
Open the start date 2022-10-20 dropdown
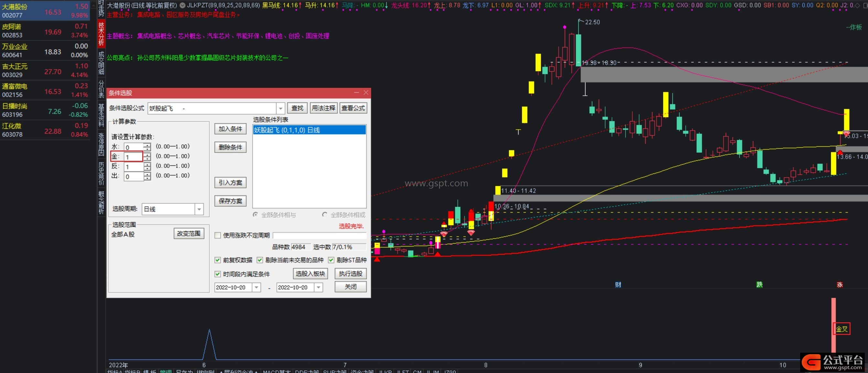click(x=257, y=287)
